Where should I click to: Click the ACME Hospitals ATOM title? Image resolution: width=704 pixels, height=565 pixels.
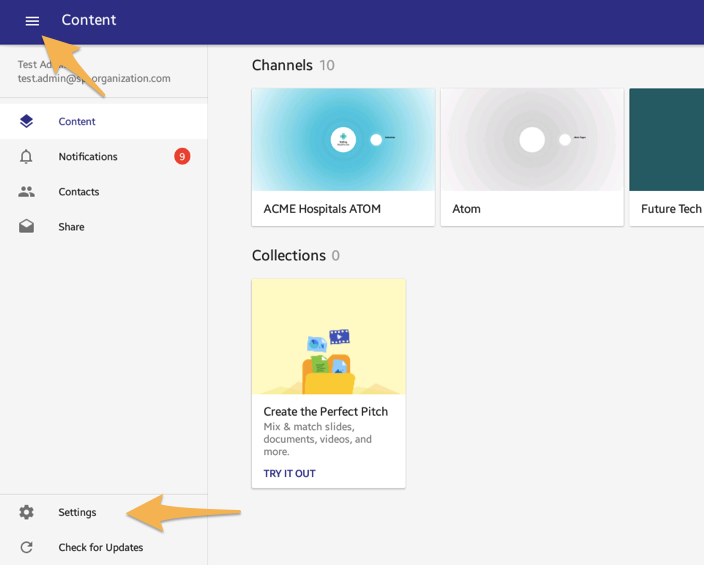(322, 209)
